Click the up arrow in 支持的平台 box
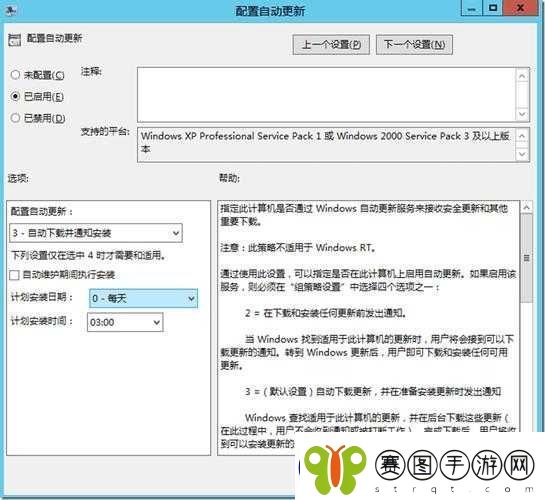The width and height of the screenshot is (545, 500). [x=522, y=136]
